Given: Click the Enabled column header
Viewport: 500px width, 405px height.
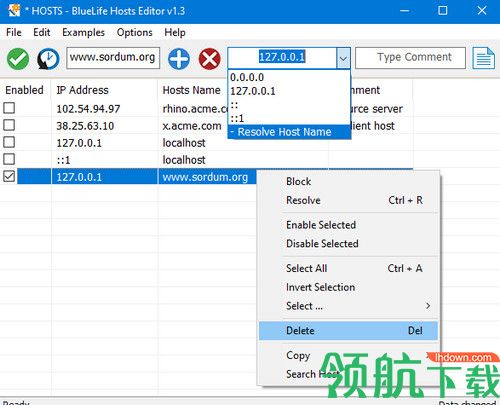Looking at the screenshot, I should click(25, 90).
